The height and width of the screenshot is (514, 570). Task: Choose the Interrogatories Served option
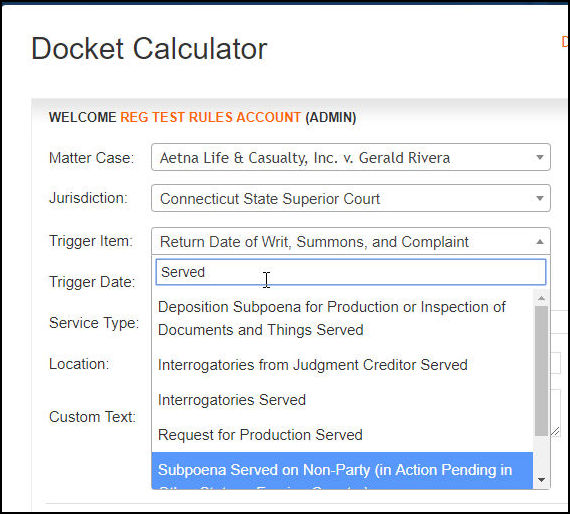342,400
